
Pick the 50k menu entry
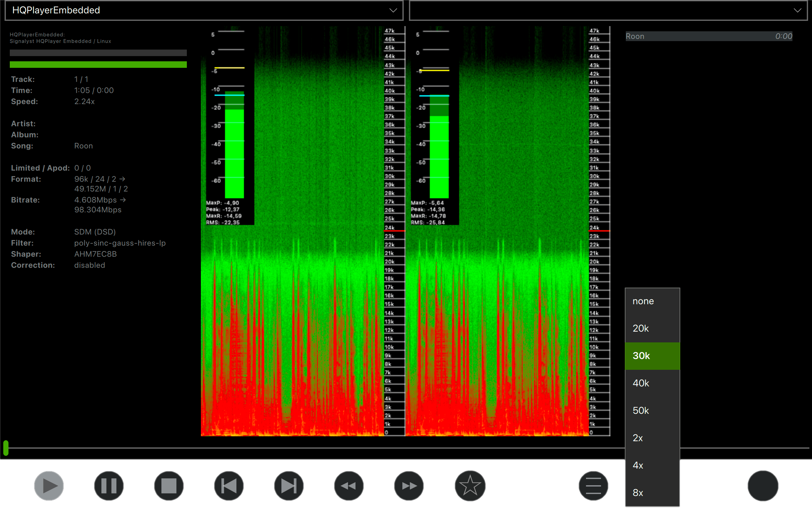click(653, 411)
